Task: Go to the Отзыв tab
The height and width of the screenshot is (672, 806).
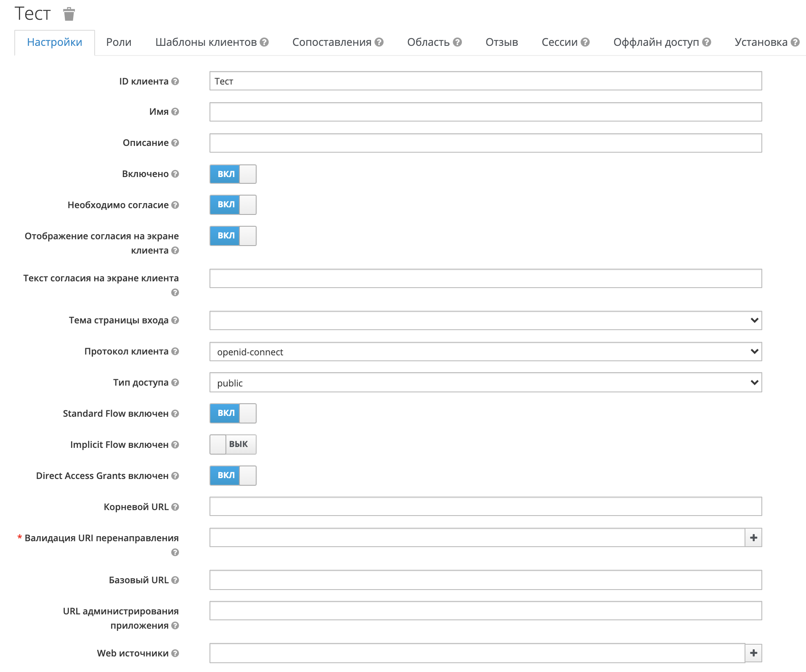Action: (x=501, y=42)
